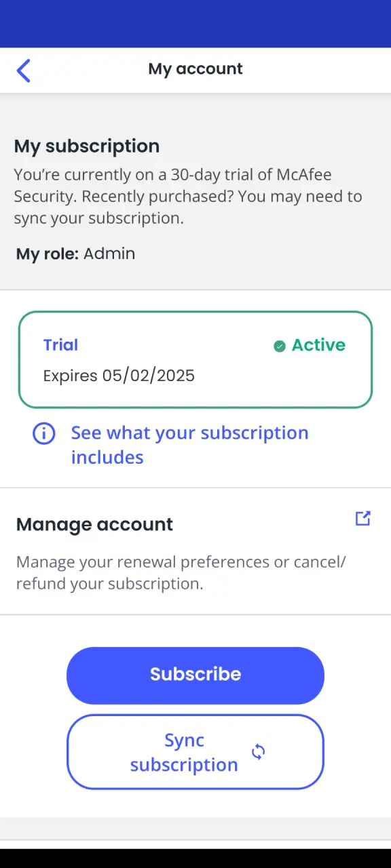This screenshot has height=868, width=391.
Task: Tap the 30-day trial description paragraph
Action: click(x=188, y=197)
